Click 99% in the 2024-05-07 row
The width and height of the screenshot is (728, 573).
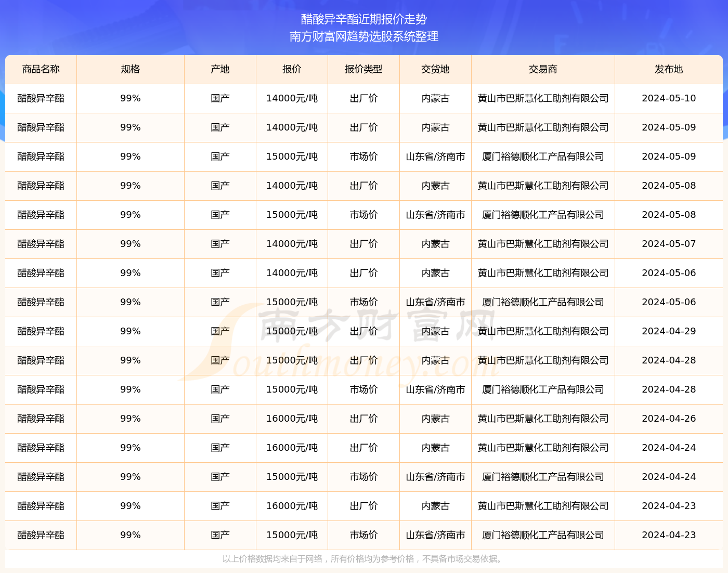pos(131,244)
